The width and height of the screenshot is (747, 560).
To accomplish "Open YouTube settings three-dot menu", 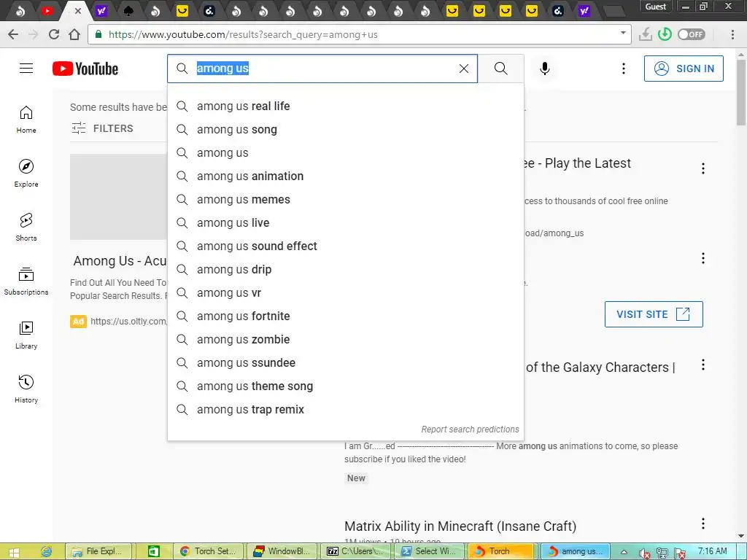I will [623, 69].
